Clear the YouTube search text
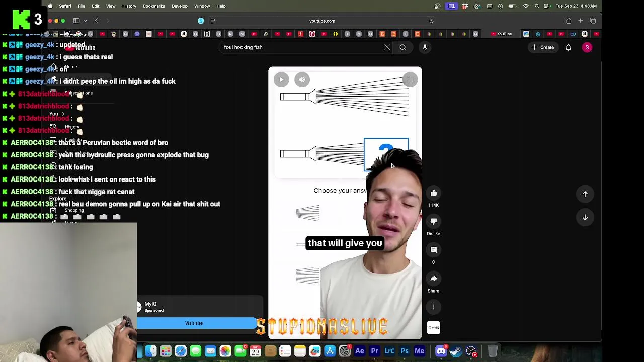The image size is (644, 362). [387, 47]
